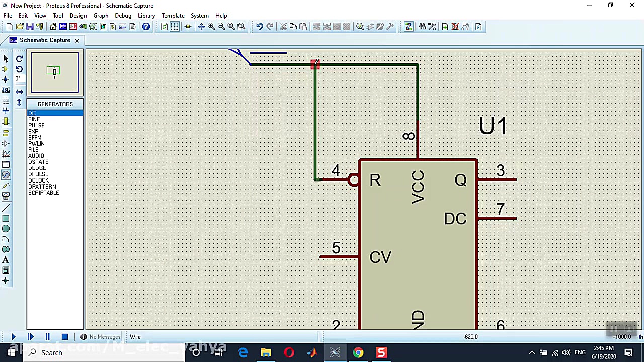Select SINE in the generators list
This screenshot has height=362, width=644.
(34, 119)
